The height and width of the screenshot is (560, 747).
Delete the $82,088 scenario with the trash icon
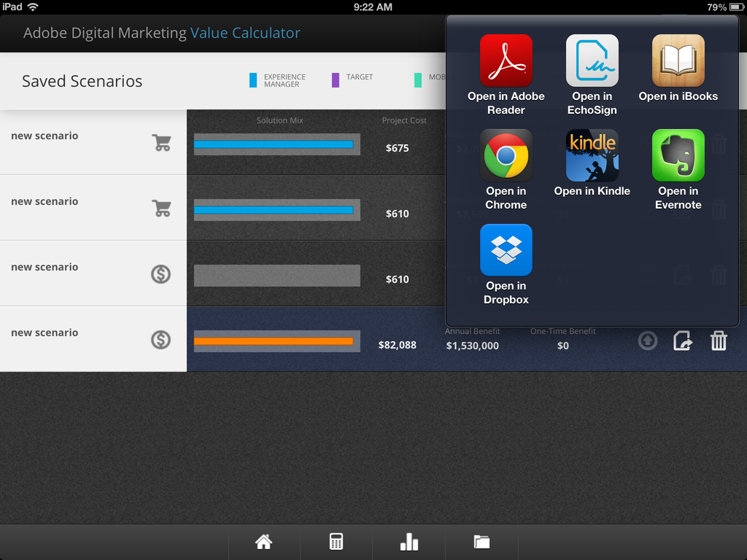tap(719, 341)
